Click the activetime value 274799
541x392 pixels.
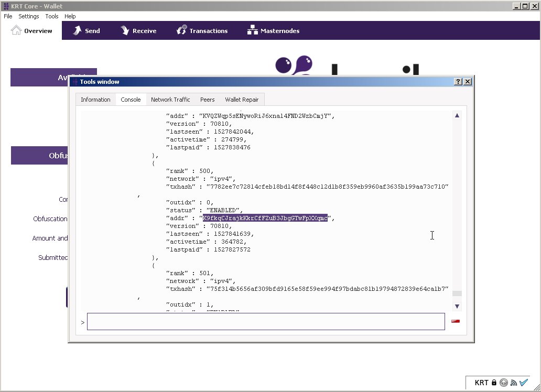(x=232, y=140)
